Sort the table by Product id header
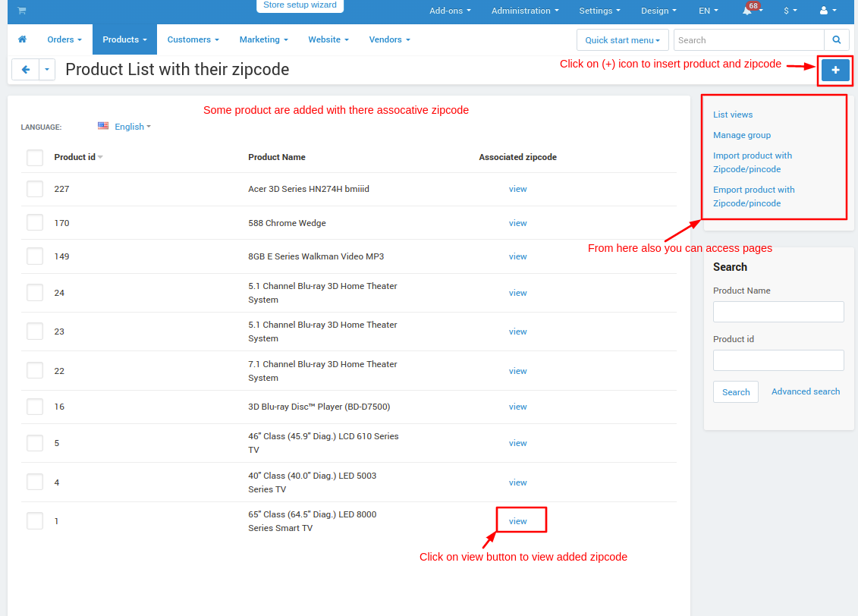The image size is (858, 616). pos(78,157)
